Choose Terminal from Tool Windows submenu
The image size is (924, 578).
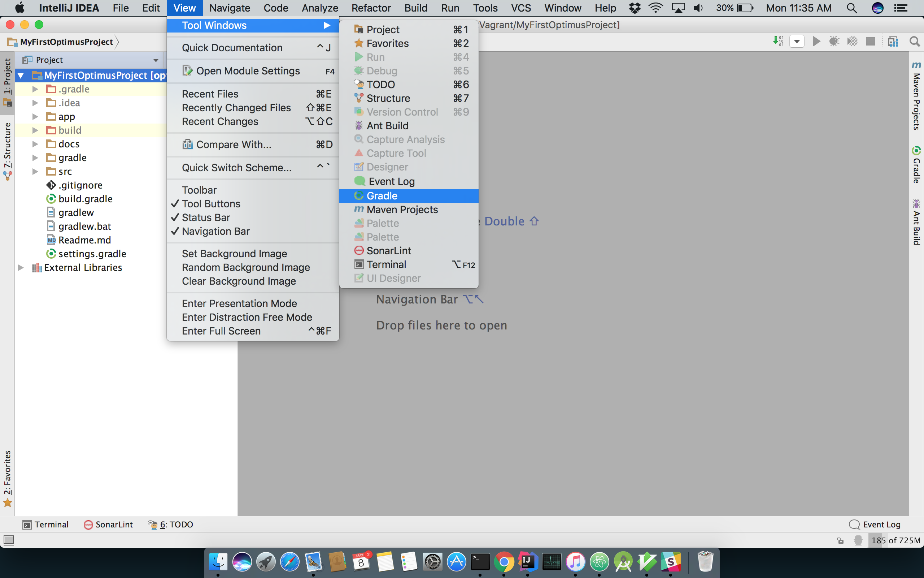tap(409, 264)
